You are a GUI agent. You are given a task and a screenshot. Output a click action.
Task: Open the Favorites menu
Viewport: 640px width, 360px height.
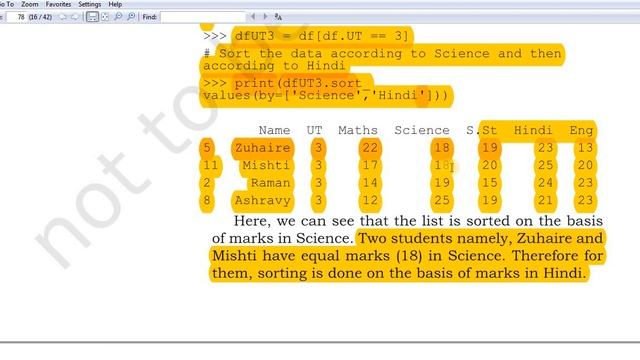coord(58,4)
